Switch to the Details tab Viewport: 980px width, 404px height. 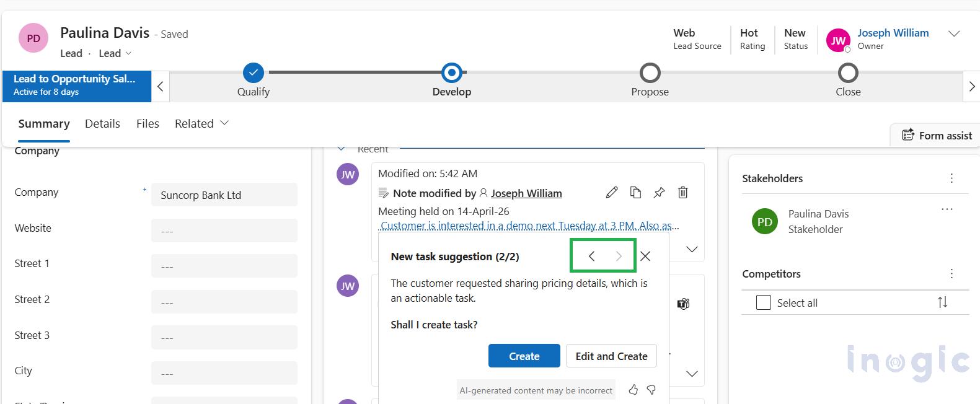point(102,123)
